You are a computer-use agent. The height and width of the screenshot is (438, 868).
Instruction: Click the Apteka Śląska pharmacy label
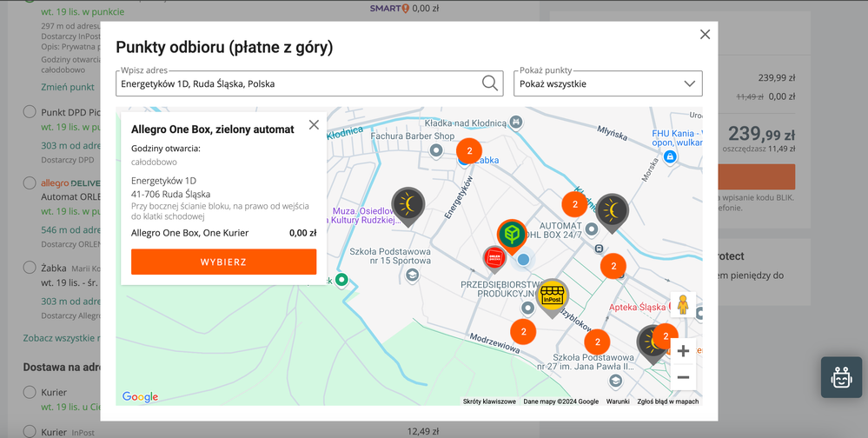coord(637,307)
